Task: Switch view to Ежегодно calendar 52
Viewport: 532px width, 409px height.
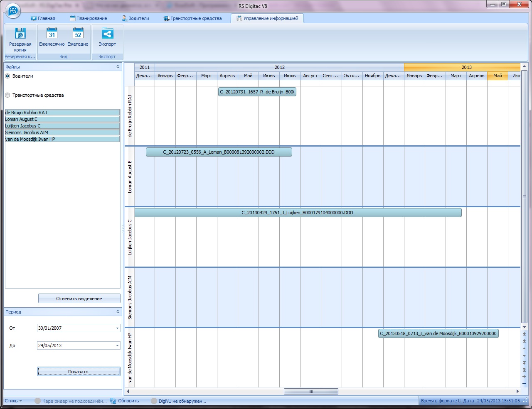Action: (78, 33)
